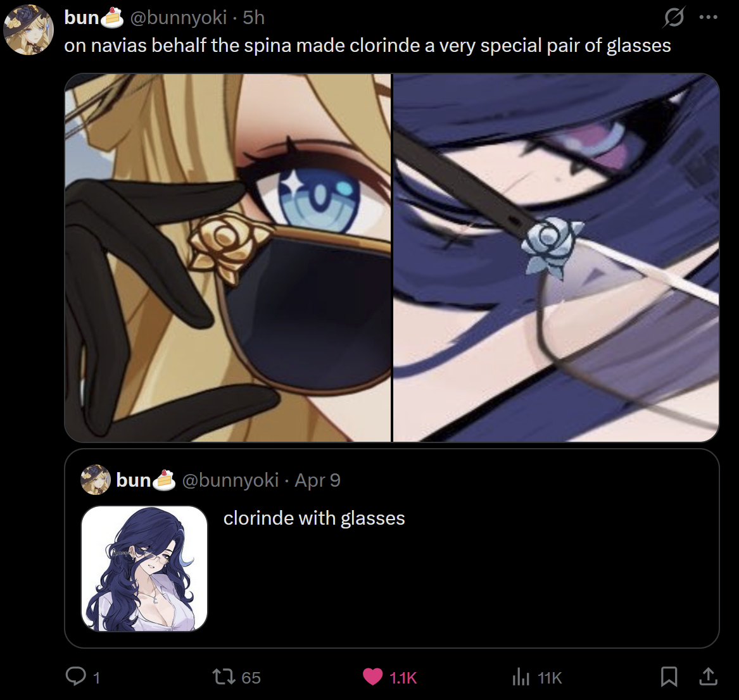Click the quoted post's Apr 9 date
Viewport: 739px width, 700px height.
pos(318,480)
